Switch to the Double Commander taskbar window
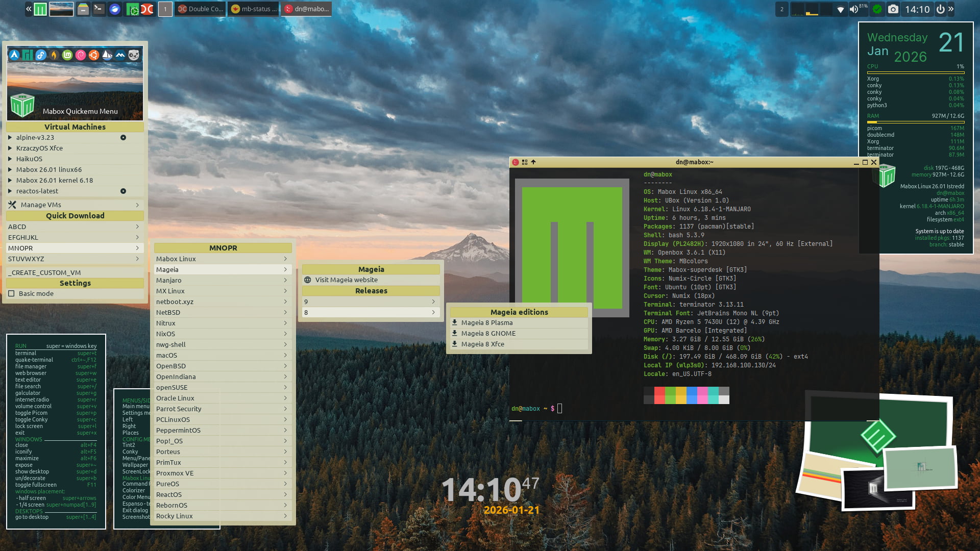Viewport: 980px width, 551px height. (200, 9)
